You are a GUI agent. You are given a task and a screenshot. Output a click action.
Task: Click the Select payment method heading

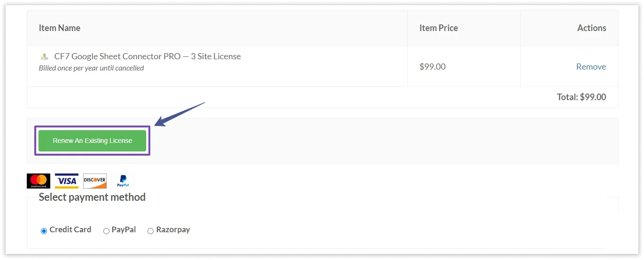point(92,197)
